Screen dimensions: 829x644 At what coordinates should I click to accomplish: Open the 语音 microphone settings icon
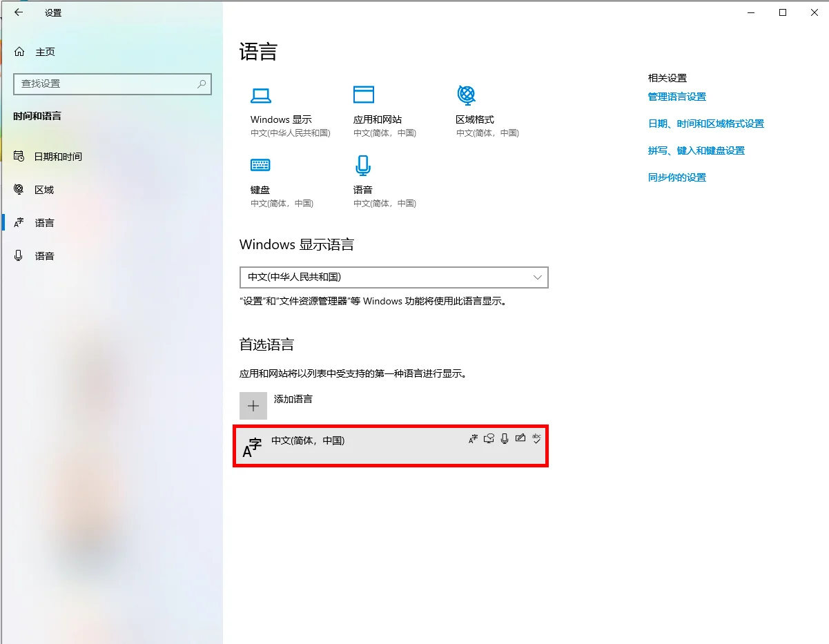363,165
